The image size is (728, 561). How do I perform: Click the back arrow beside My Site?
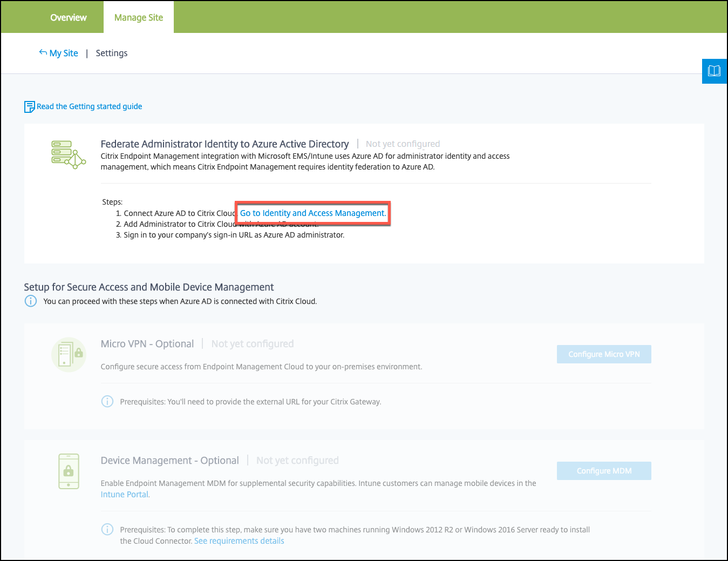pyautogui.click(x=43, y=52)
